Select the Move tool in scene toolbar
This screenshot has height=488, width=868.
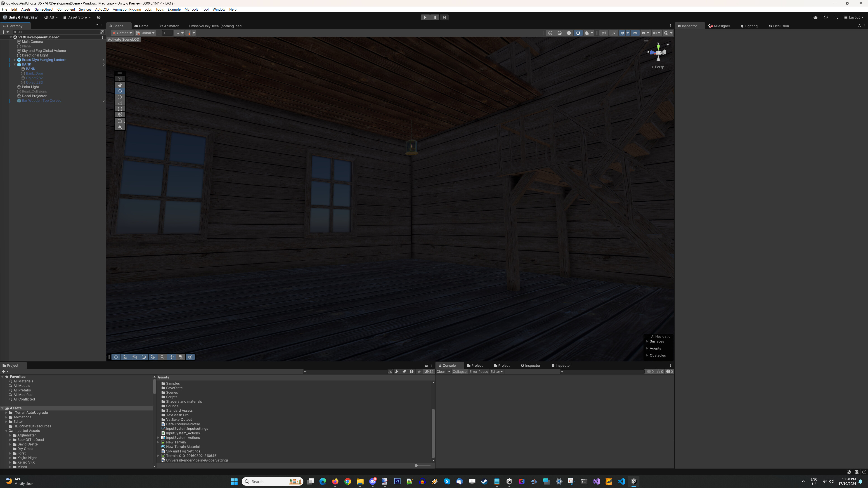(120, 91)
